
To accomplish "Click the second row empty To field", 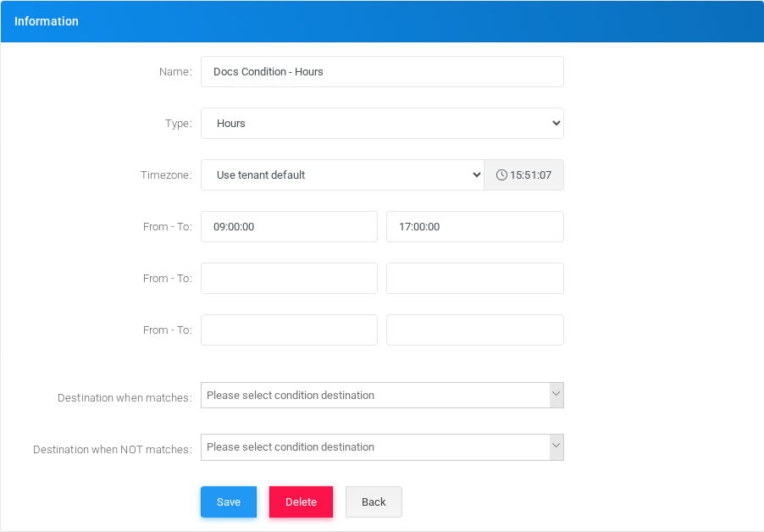I will pos(475,278).
